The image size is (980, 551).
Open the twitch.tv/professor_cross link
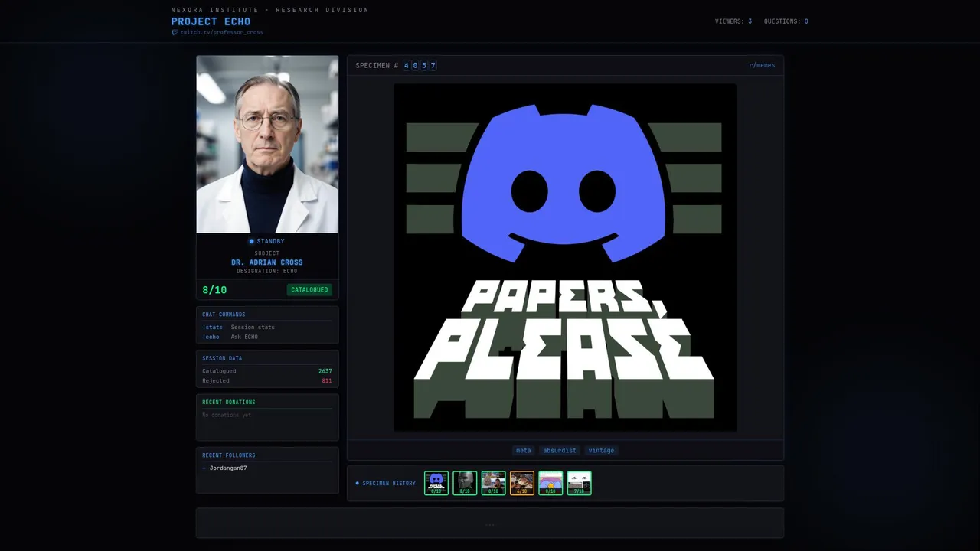pyautogui.click(x=221, y=33)
